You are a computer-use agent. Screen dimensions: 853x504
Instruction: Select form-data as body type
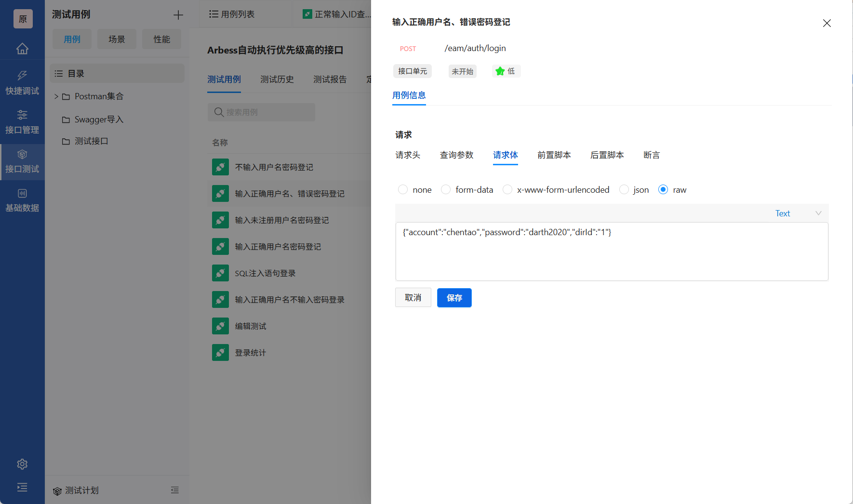445,189
